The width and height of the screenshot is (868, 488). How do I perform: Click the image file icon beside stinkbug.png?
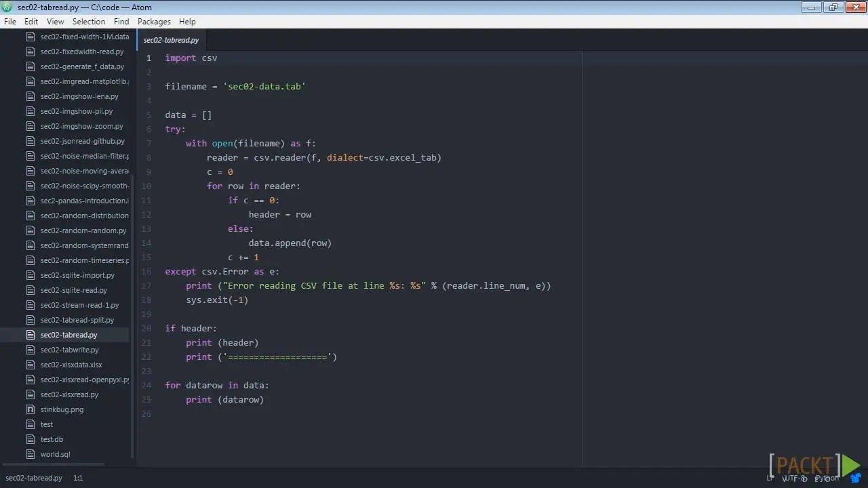pyautogui.click(x=30, y=409)
